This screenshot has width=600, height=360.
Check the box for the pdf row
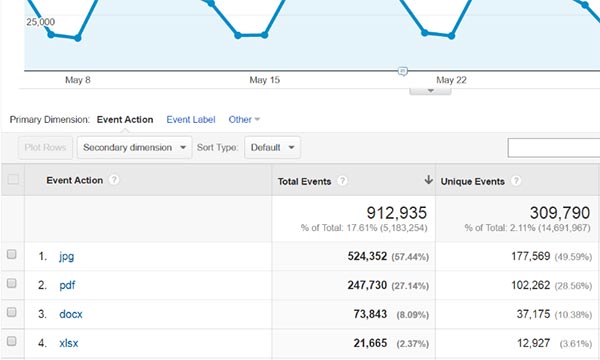coord(11,283)
